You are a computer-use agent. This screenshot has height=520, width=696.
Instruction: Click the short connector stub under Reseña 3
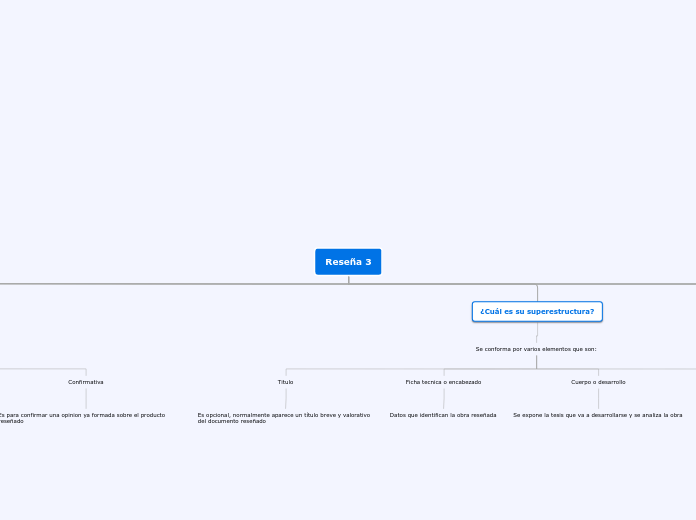pos(349,279)
